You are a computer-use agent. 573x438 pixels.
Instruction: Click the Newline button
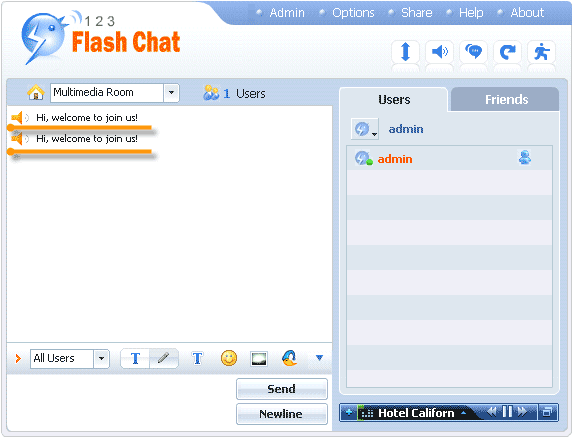[282, 414]
